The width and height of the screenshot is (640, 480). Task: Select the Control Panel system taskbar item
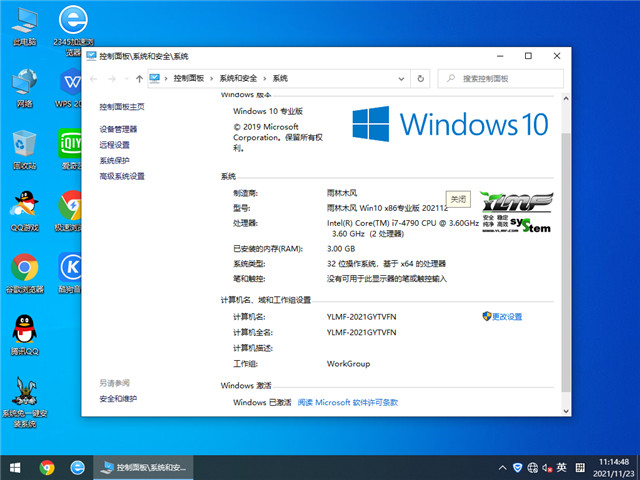point(143,467)
